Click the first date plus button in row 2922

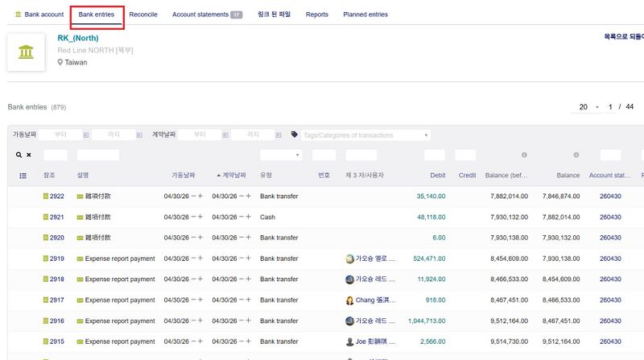(200, 196)
